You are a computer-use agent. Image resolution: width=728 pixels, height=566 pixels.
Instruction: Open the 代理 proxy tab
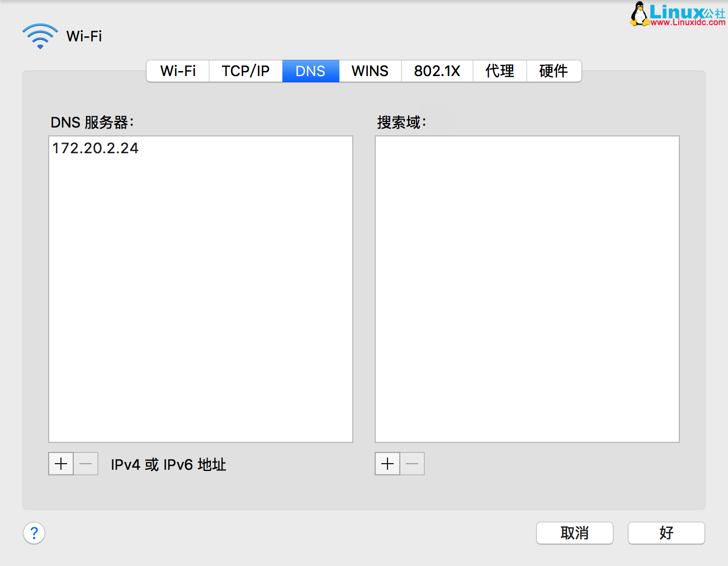499,71
